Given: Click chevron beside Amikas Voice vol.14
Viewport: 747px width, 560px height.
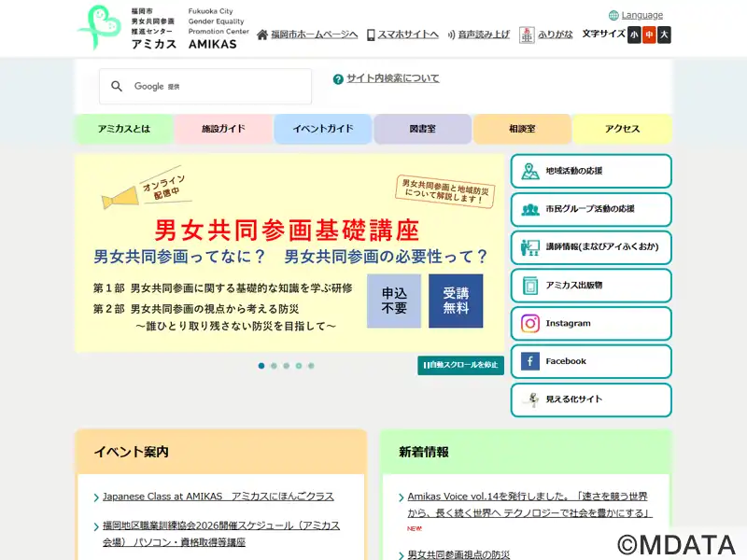Looking at the screenshot, I should 402,497.
